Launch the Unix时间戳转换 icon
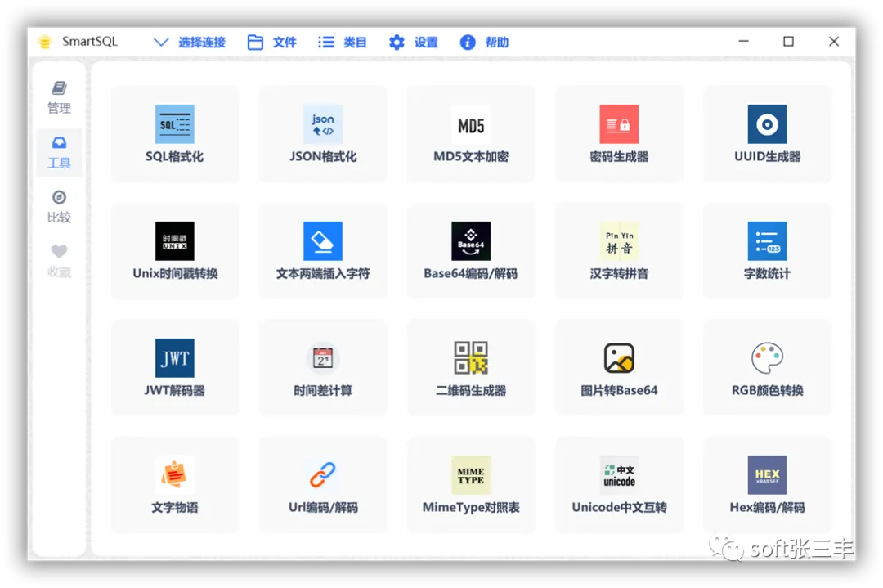This screenshot has width=883, height=588. [175, 241]
